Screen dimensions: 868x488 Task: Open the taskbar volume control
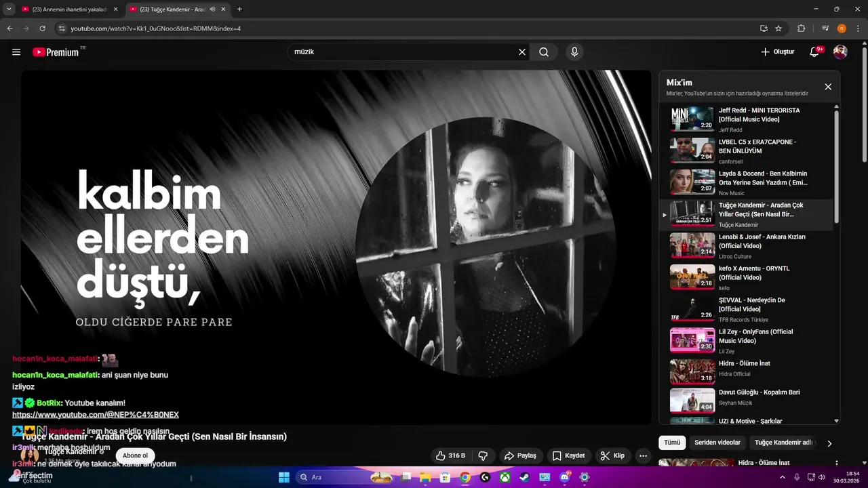click(821, 477)
